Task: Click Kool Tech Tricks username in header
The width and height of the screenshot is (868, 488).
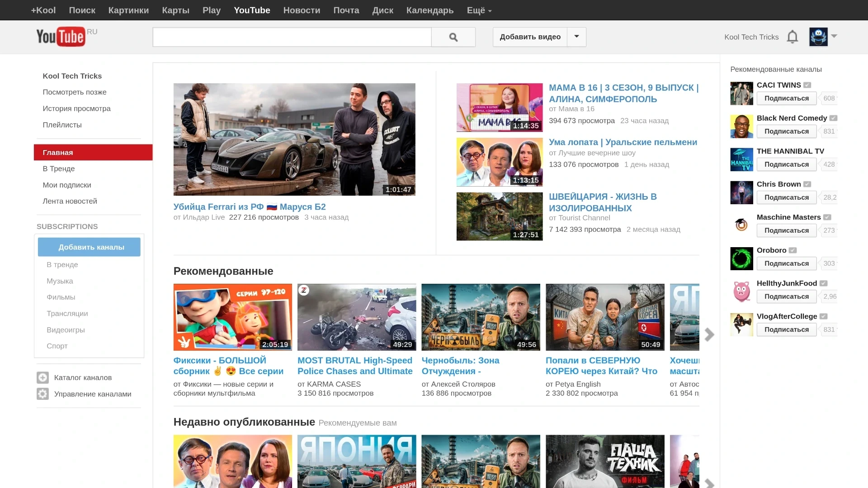Action: coord(751,37)
